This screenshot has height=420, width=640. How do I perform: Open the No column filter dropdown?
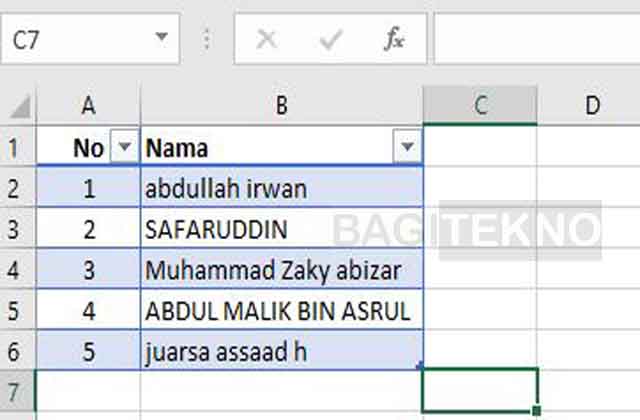click(x=124, y=147)
